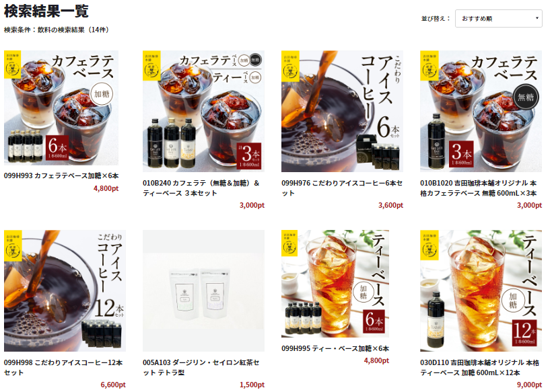Image resolution: width=552 pixels, height=392 pixels.
Task: Open the おすすめ順 sort dropdown
Action: [498, 18]
